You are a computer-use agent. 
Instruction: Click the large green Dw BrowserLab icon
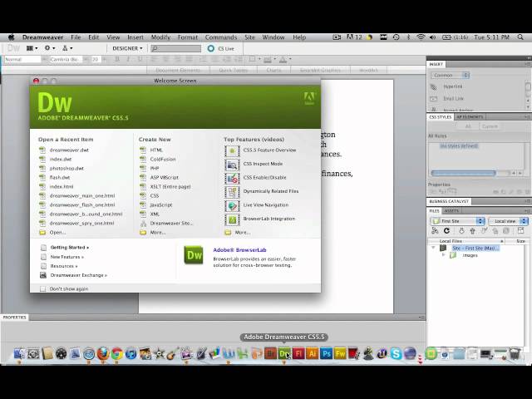pos(194,255)
